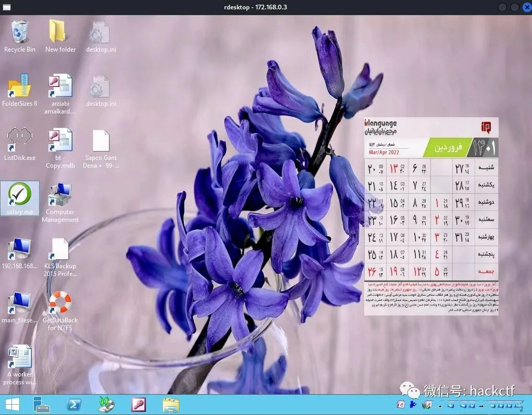Select the KLS Backup 2015 shortcut

[60, 257]
